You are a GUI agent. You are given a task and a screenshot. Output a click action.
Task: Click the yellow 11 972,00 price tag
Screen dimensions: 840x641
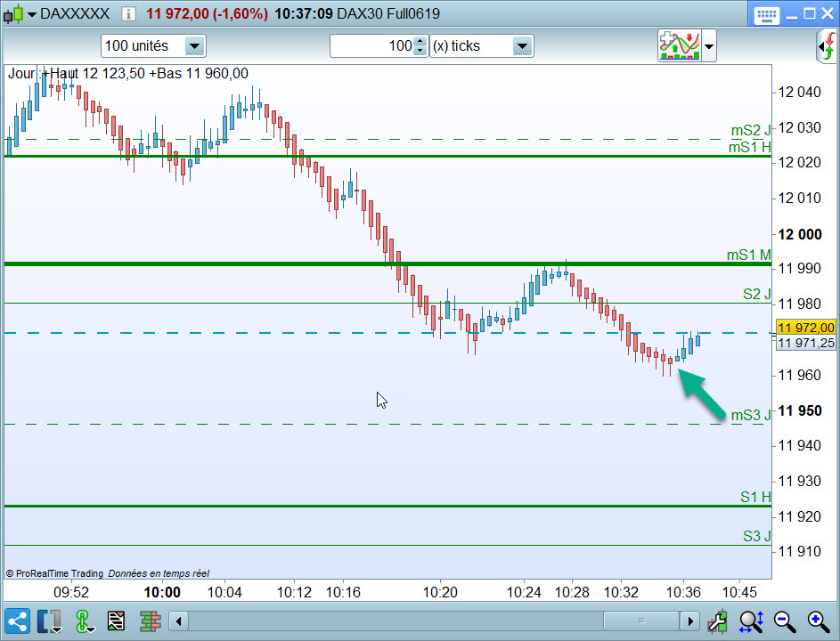pyautogui.click(x=806, y=328)
